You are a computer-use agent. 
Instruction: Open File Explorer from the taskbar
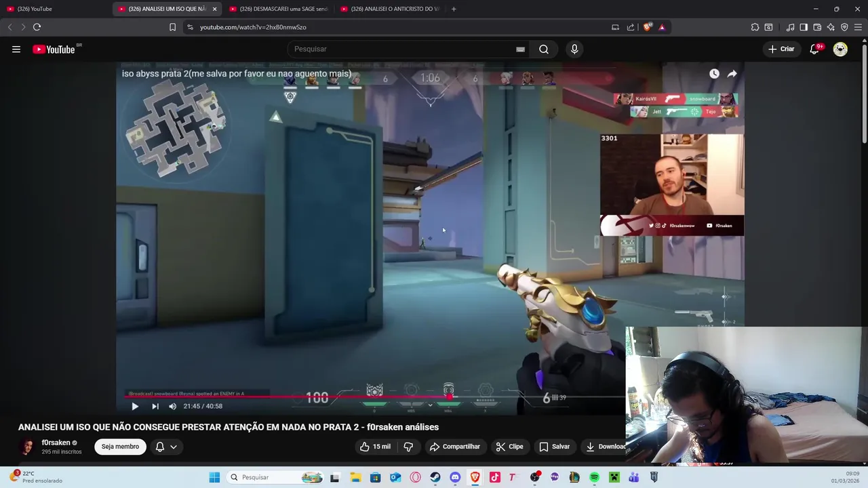pyautogui.click(x=355, y=477)
